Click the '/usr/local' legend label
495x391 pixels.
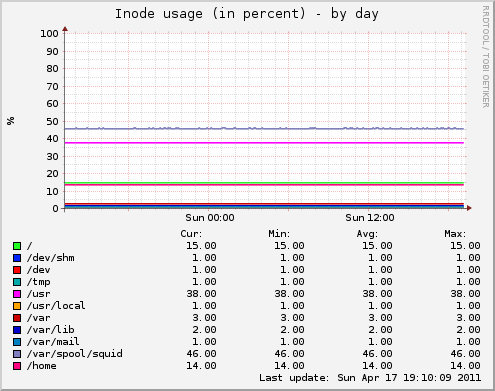pos(56,306)
